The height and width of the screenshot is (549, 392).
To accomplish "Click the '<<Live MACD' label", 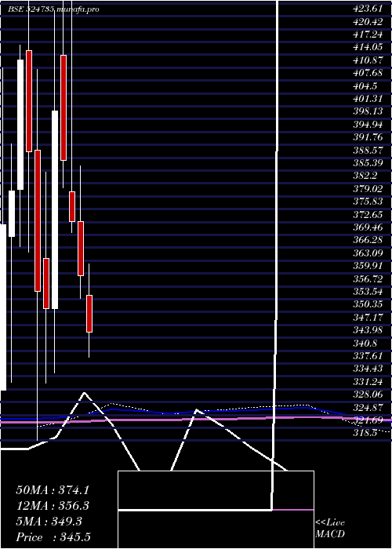I will pyautogui.click(x=330, y=528).
